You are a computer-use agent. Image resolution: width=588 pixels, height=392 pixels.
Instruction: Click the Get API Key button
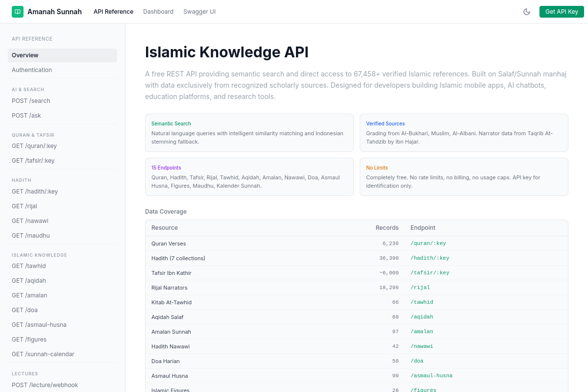[562, 12]
